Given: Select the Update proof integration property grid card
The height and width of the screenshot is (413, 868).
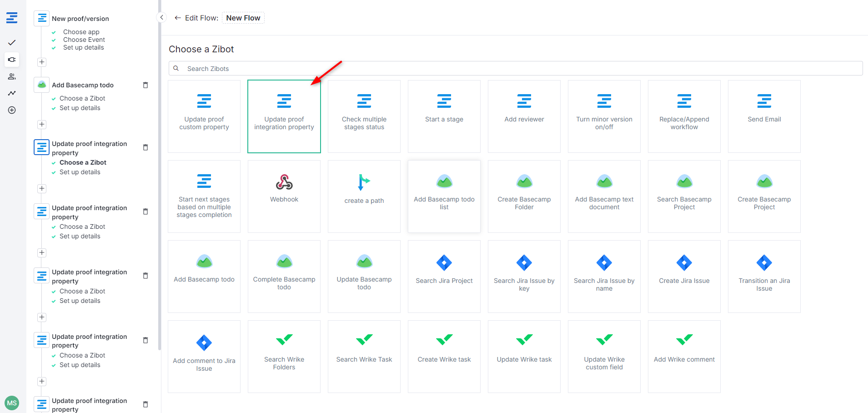Looking at the screenshot, I should 284,116.
